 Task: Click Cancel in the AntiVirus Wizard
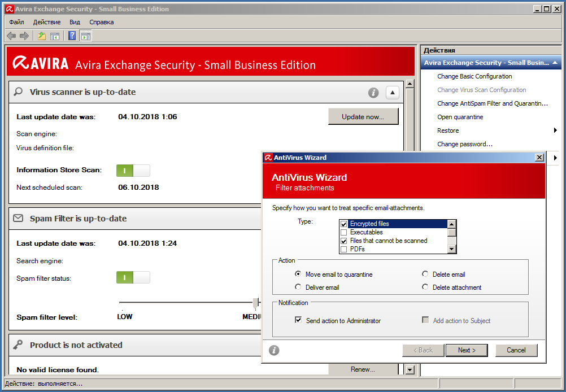(x=516, y=350)
